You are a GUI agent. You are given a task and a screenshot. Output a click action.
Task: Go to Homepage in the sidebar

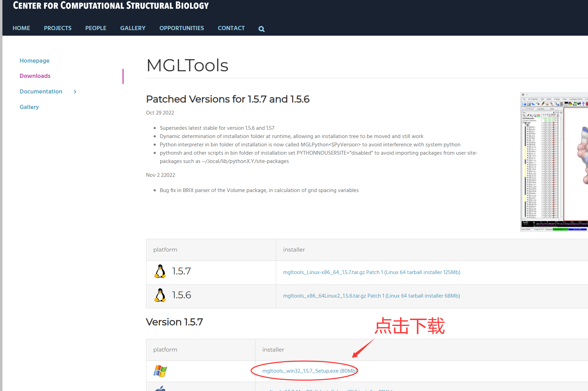35,61
